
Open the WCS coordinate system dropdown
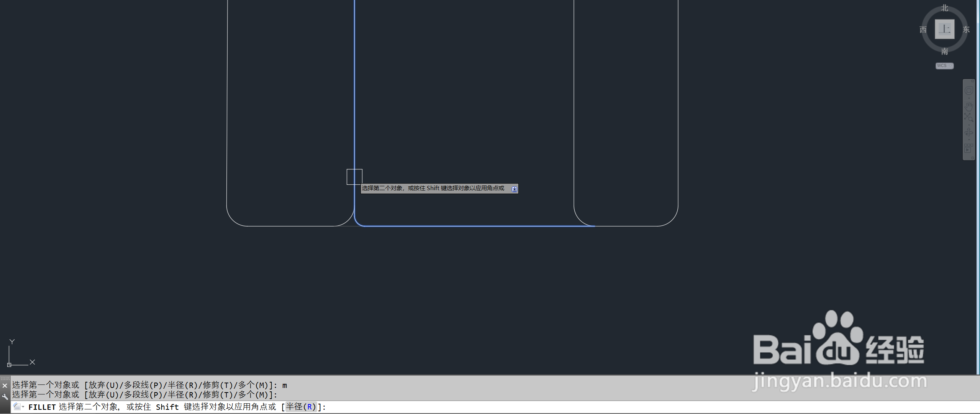tap(944, 66)
